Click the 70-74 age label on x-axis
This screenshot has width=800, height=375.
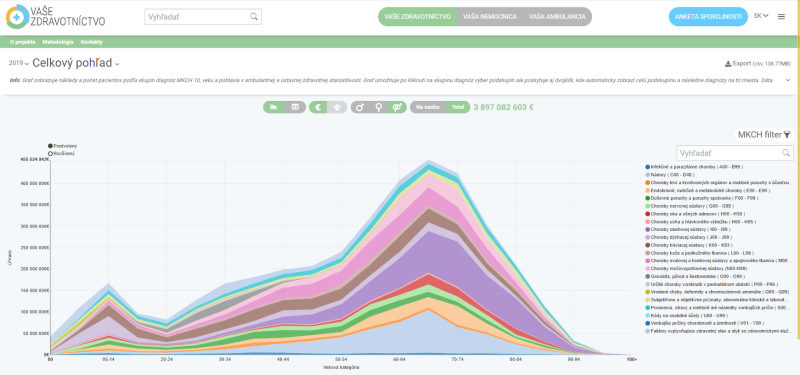point(458,360)
